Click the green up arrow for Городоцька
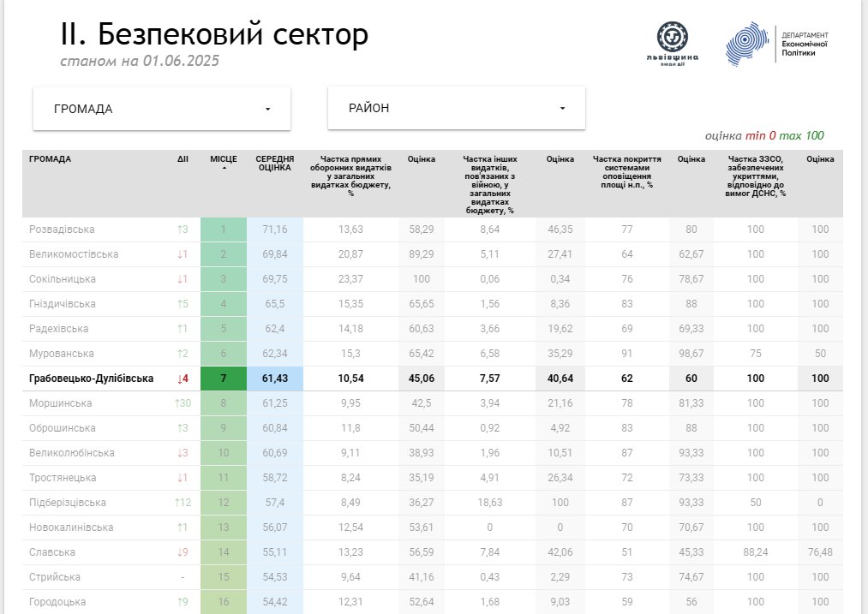868x614 pixels. (182, 602)
